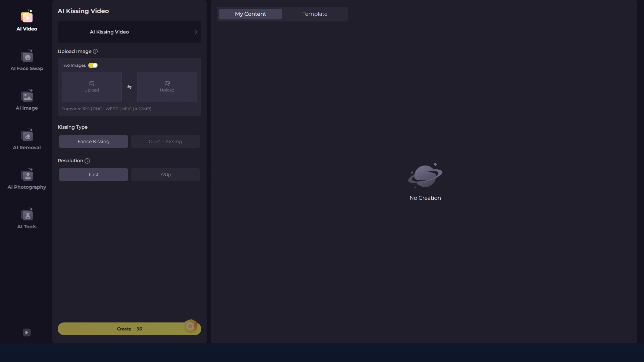Viewport: 644px width, 362px height.
Task: Click the 'No Creation' text
Action: (425, 198)
